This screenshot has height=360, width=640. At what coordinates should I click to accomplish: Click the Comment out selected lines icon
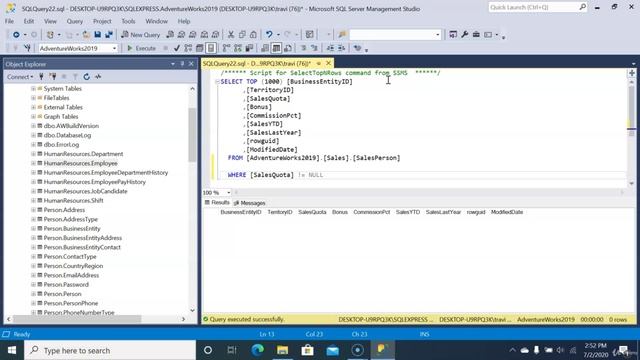coord(303,48)
